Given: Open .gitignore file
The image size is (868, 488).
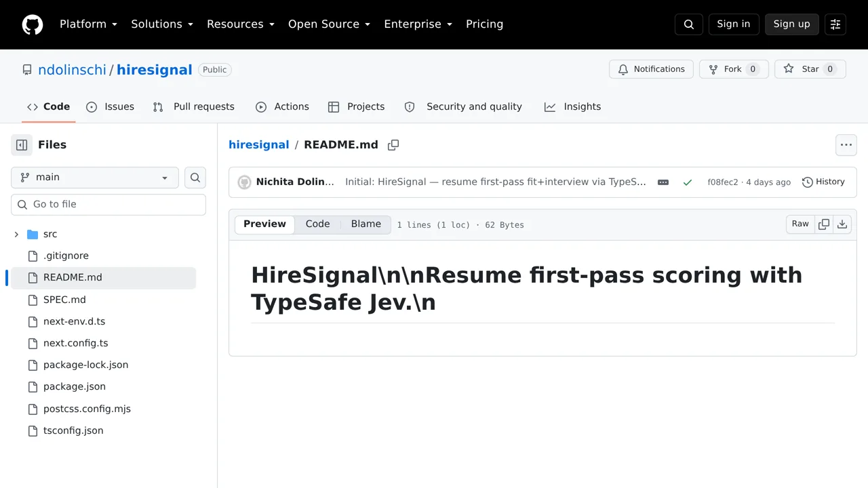Looking at the screenshot, I should click(66, 256).
